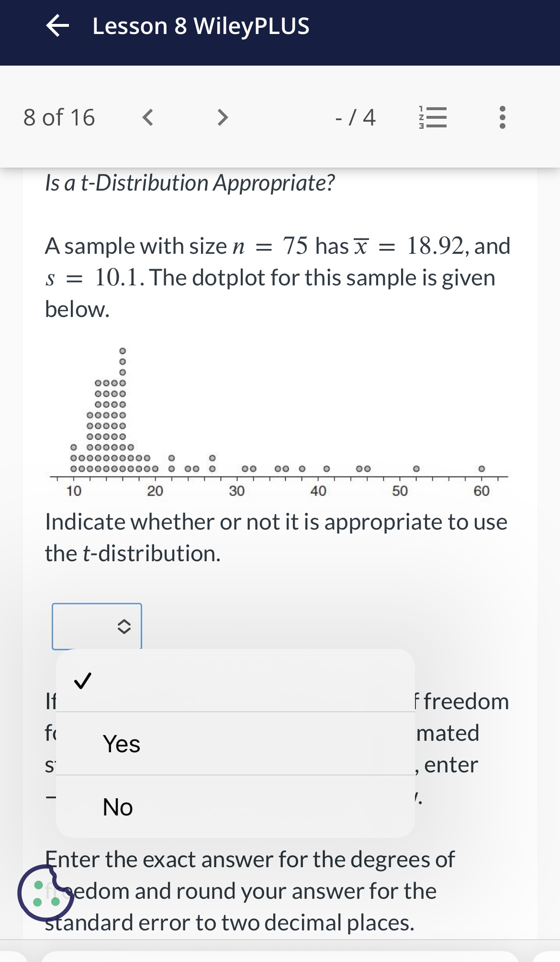The image size is (560, 962).
Task: Tap the back arrow to exit Lesson 8
Action: click(x=58, y=27)
